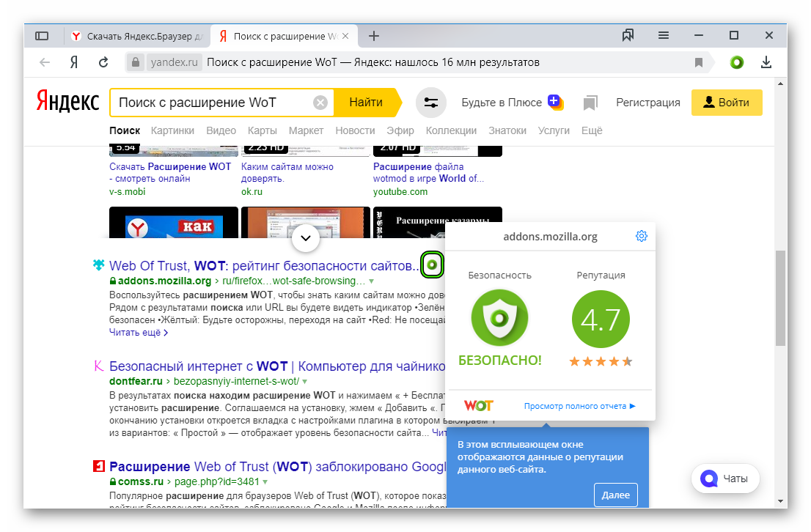Open Просмотр полного отчета link
Screen dimensions: 811x532
point(579,407)
